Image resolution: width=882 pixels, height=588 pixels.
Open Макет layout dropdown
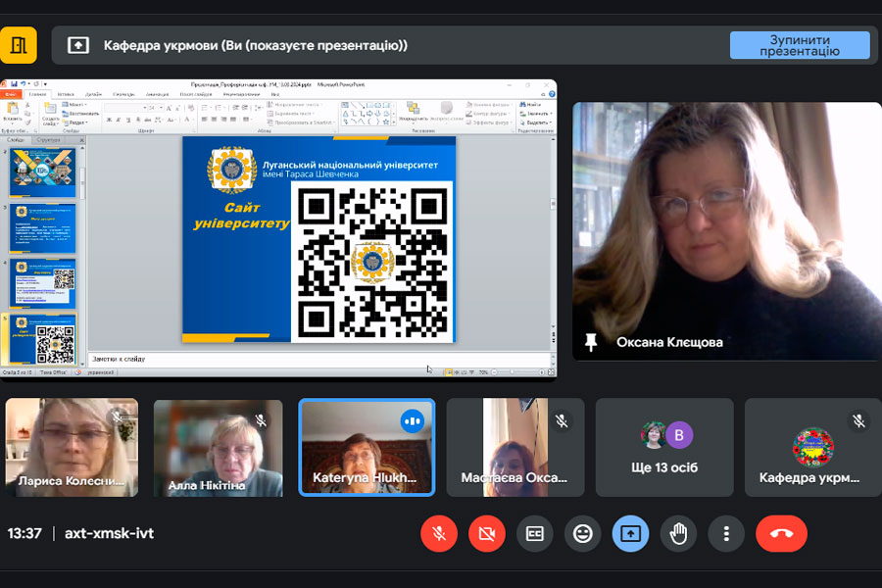(x=73, y=105)
